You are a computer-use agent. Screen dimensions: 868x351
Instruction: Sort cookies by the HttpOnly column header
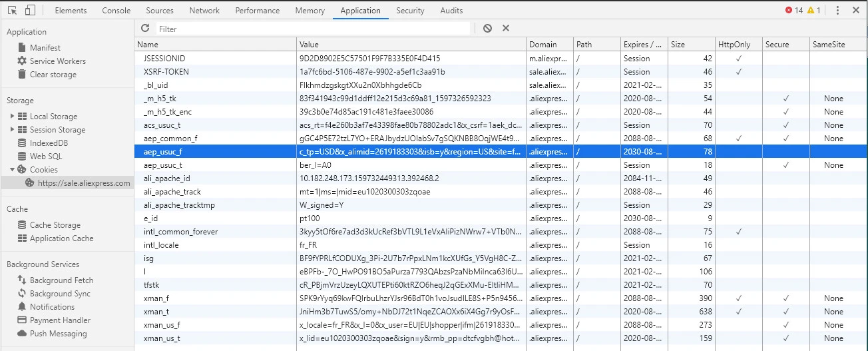[739, 45]
